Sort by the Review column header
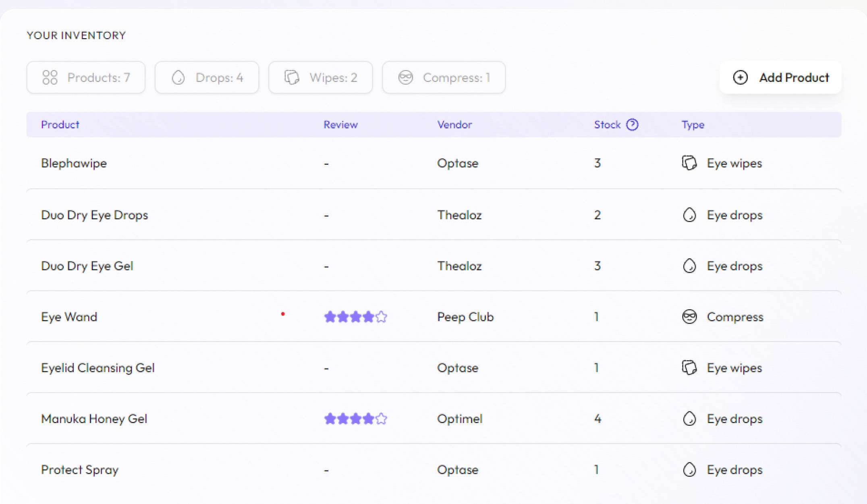Screen dimensions: 867x504 coord(340,125)
